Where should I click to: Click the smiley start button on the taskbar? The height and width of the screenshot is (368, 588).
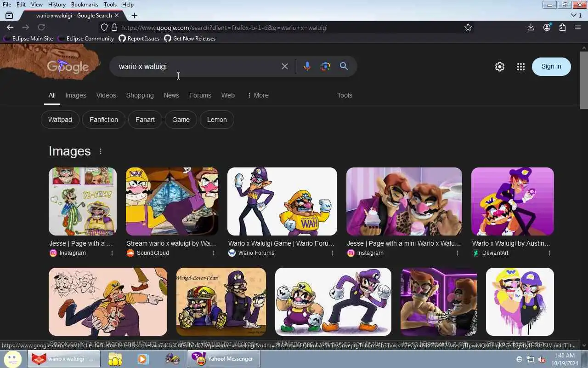point(12,359)
